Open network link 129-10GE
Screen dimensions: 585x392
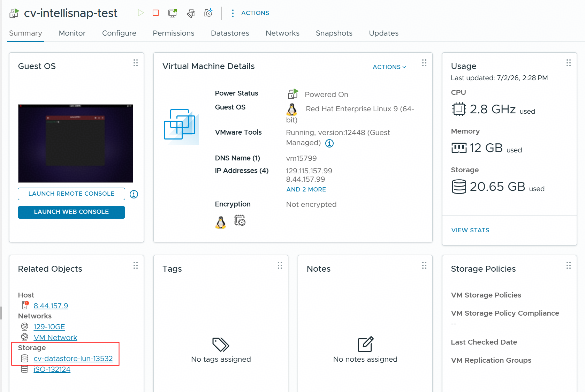pos(49,327)
